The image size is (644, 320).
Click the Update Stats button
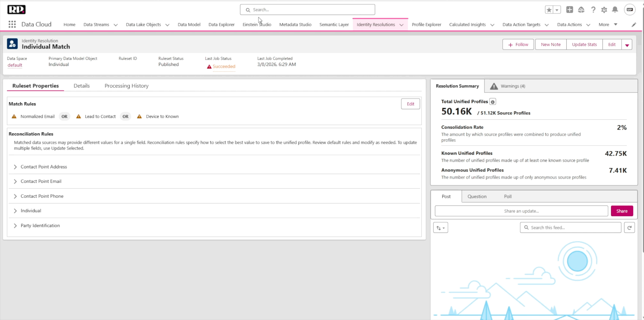(x=584, y=45)
